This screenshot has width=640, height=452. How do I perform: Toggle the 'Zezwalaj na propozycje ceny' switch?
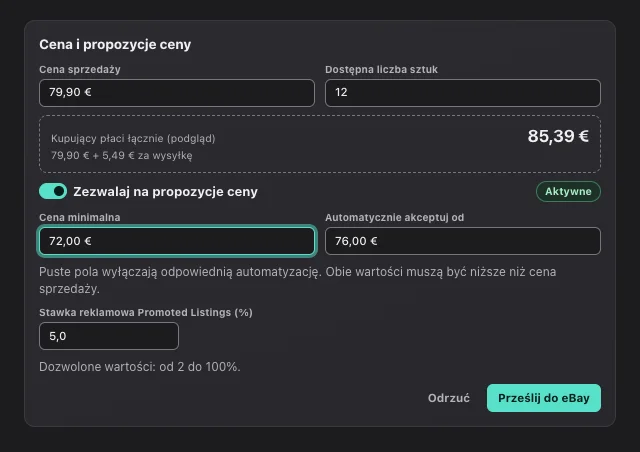[53, 191]
